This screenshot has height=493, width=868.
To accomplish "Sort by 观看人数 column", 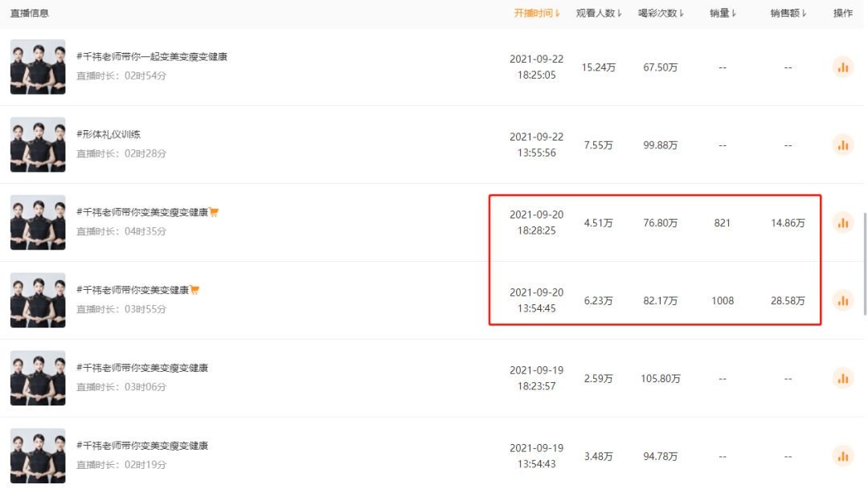I will [599, 14].
